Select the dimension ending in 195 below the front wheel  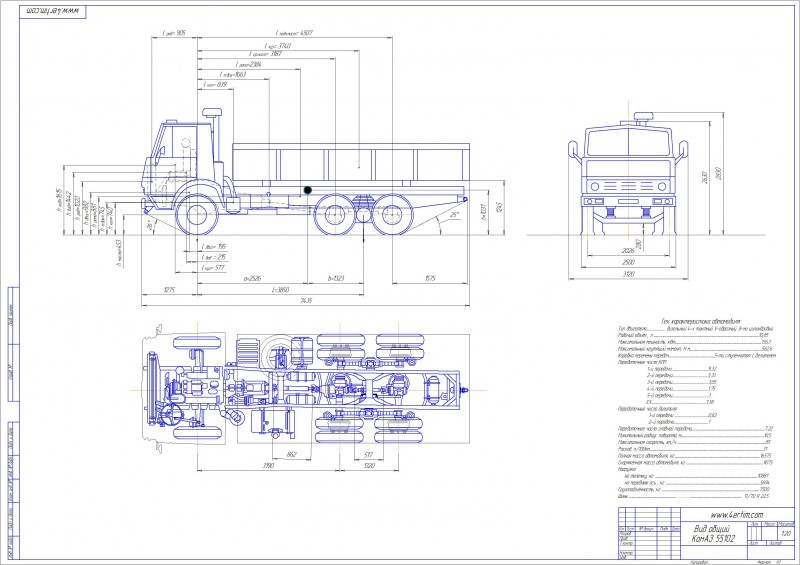point(214,247)
